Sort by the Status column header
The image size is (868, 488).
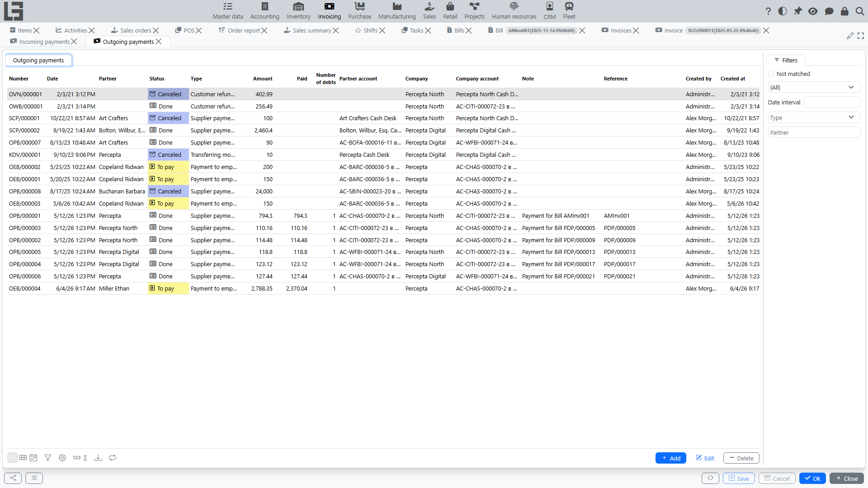click(157, 79)
